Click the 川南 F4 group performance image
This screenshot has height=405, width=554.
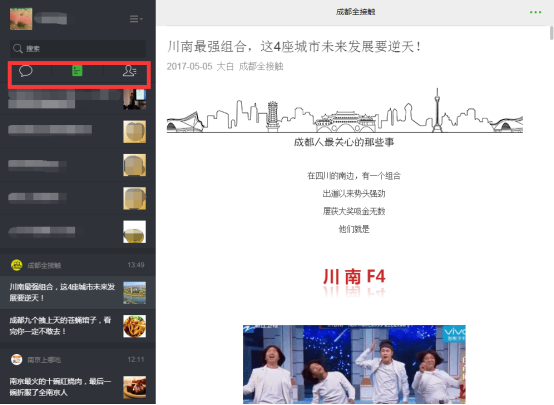354,364
